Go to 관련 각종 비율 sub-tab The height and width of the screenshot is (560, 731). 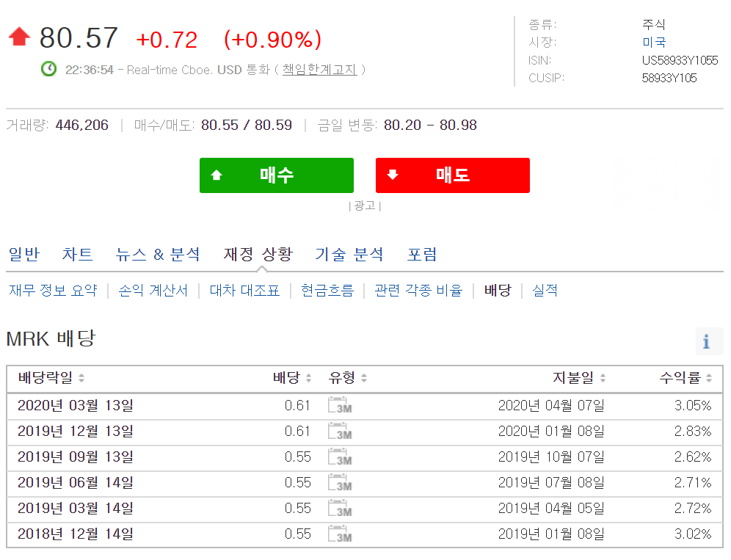coord(418,291)
